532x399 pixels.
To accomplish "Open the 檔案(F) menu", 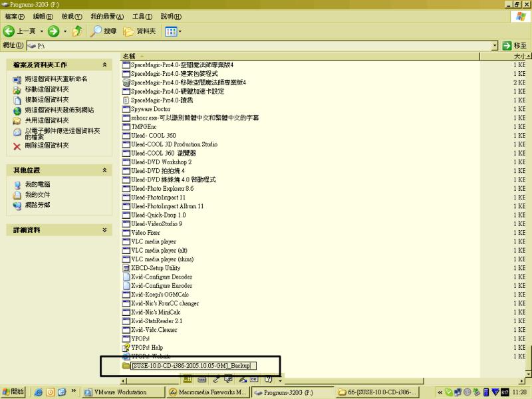I will click(x=15, y=16).
